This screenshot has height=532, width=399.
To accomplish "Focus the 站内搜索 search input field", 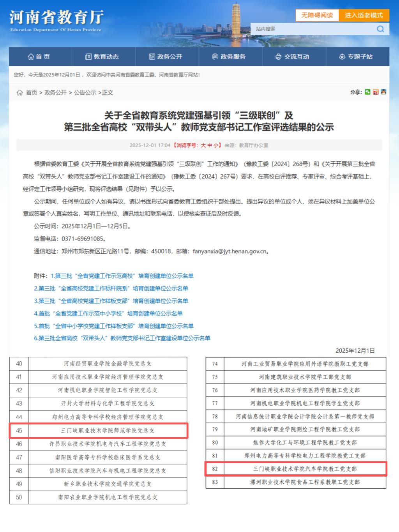I will pos(312,29).
